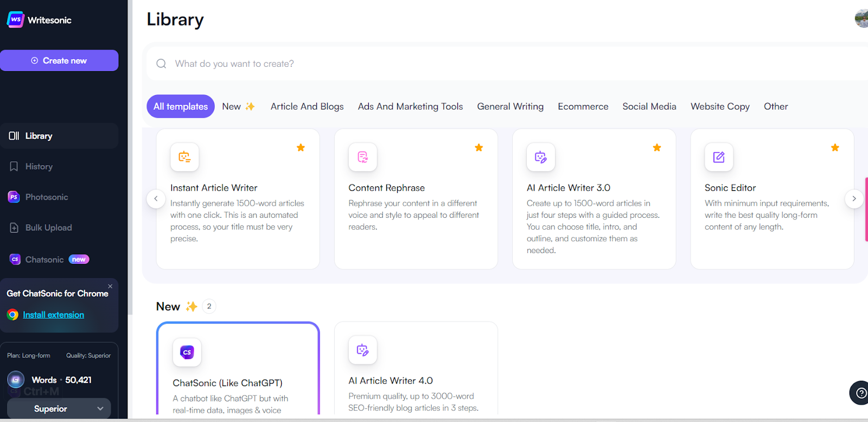Open the ChatSonic template icon
Screen dimensions: 868x422
(187, 352)
